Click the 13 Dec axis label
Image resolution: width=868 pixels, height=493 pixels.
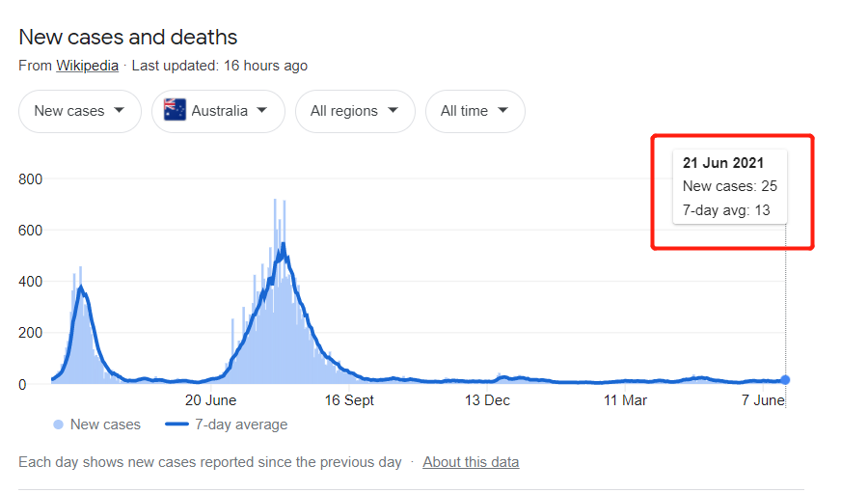tap(486, 400)
